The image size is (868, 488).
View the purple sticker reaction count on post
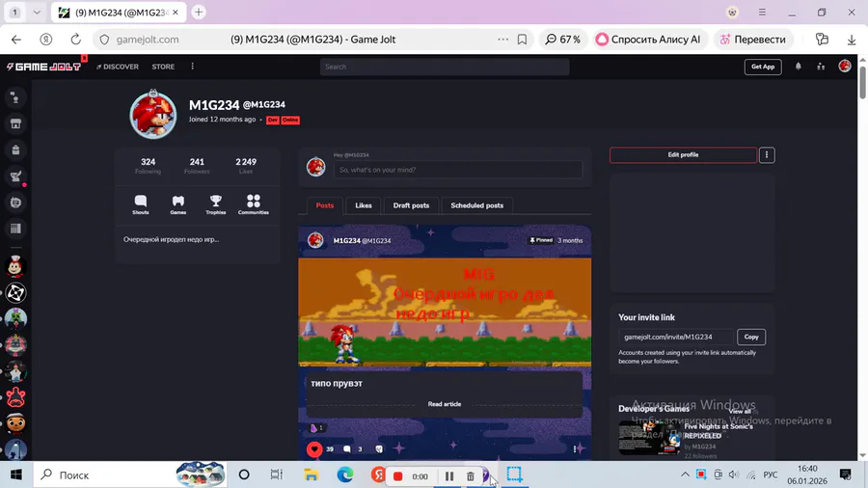click(316, 427)
